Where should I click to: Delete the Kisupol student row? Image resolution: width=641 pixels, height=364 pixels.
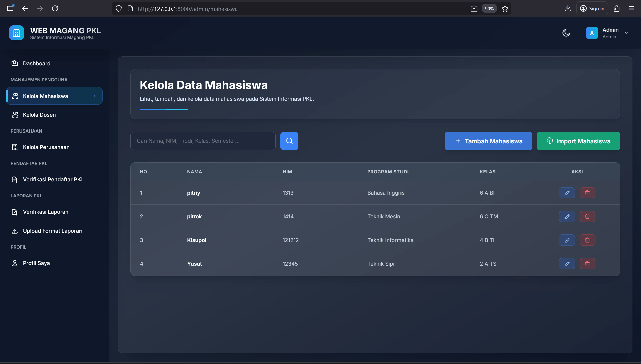pyautogui.click(x=587, y=240)
